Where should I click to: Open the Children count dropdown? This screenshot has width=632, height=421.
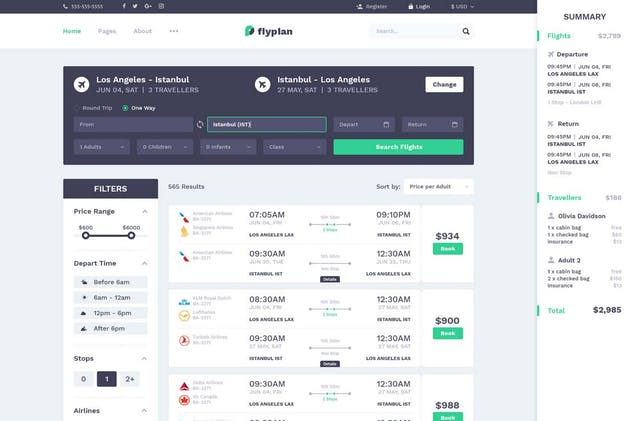pos(165,147)
